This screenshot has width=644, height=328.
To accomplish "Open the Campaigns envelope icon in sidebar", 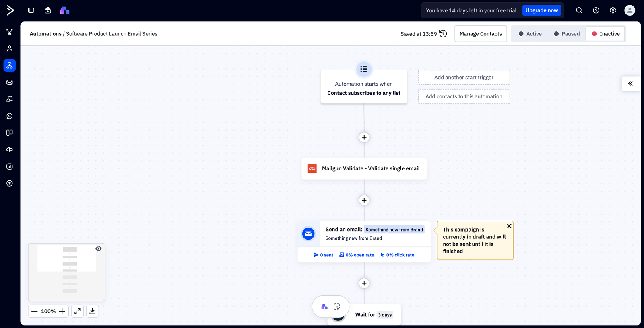I will click(x=10, y=82).
